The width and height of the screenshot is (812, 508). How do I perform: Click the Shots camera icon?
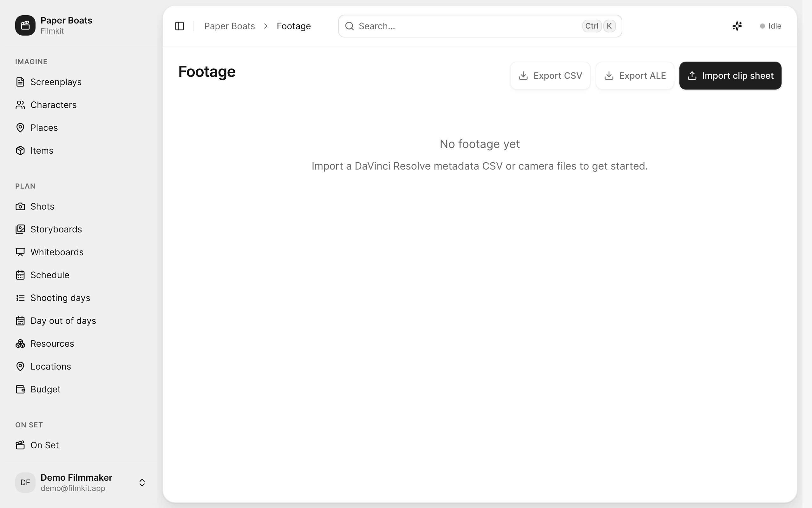click(20, 206)
